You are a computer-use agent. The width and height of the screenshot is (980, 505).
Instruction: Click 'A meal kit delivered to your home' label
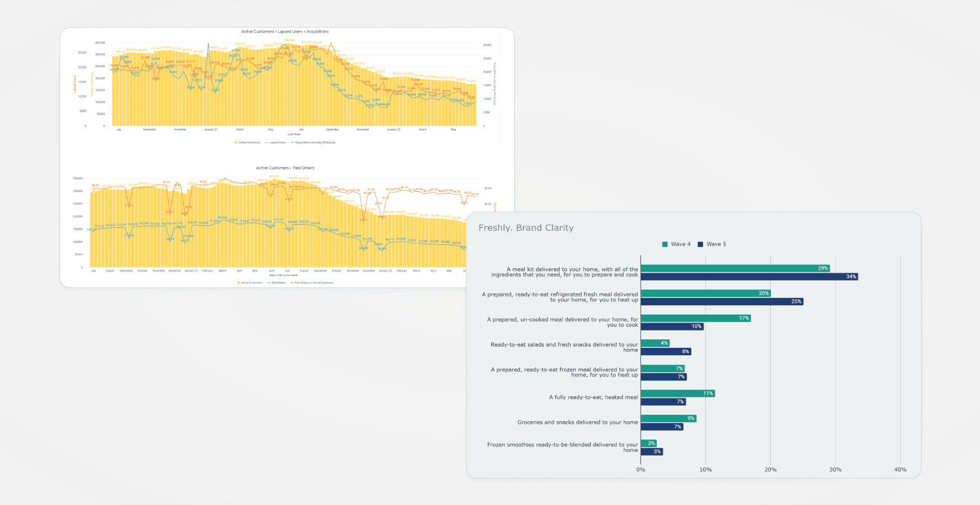(x=565, y=272)
